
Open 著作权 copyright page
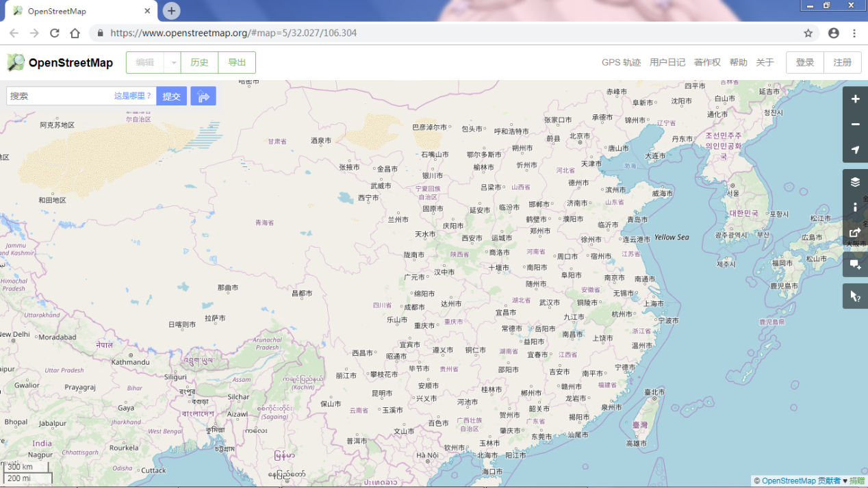coord(707,62)
